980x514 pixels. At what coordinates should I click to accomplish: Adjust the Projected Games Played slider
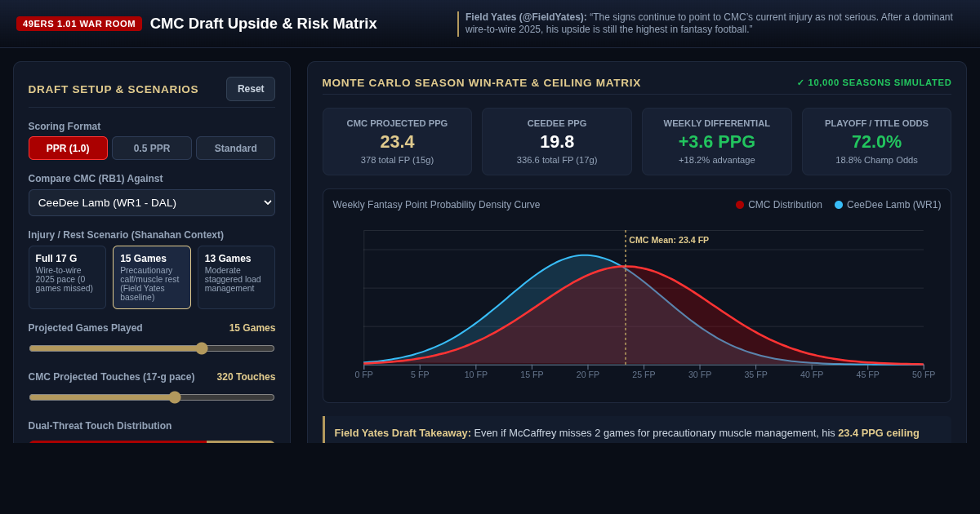click(152, 348)
